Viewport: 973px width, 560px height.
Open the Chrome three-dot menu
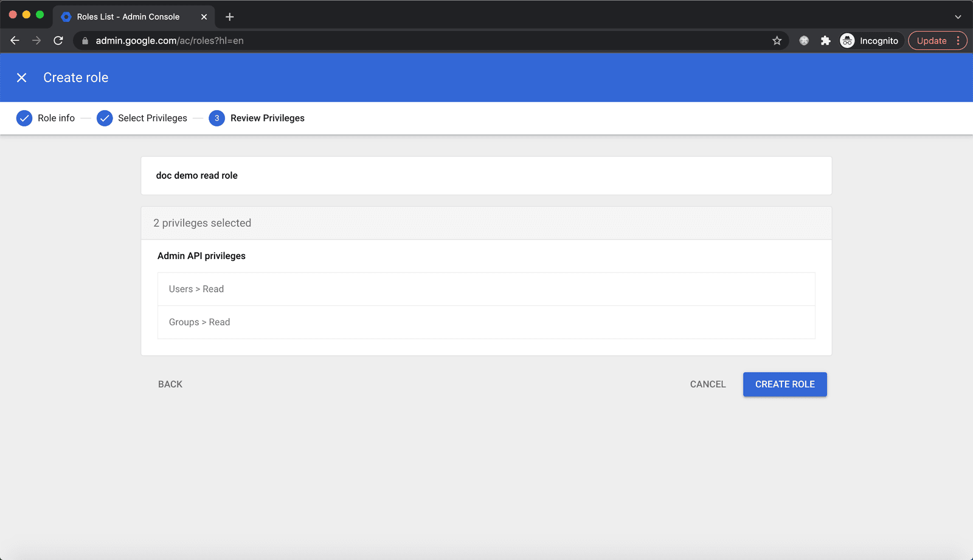pyautogui.click(x=958, y=41)
